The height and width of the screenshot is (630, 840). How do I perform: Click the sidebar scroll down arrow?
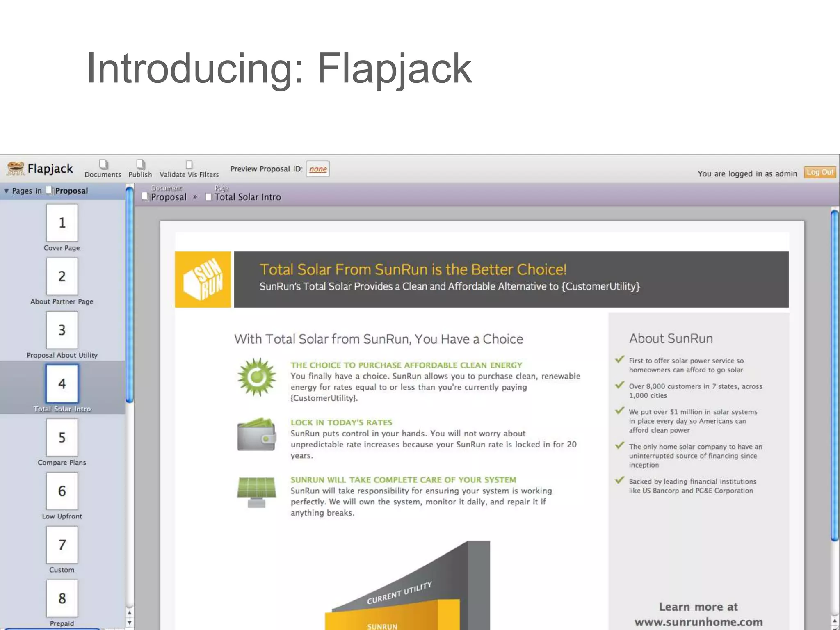tap(130, 623)
